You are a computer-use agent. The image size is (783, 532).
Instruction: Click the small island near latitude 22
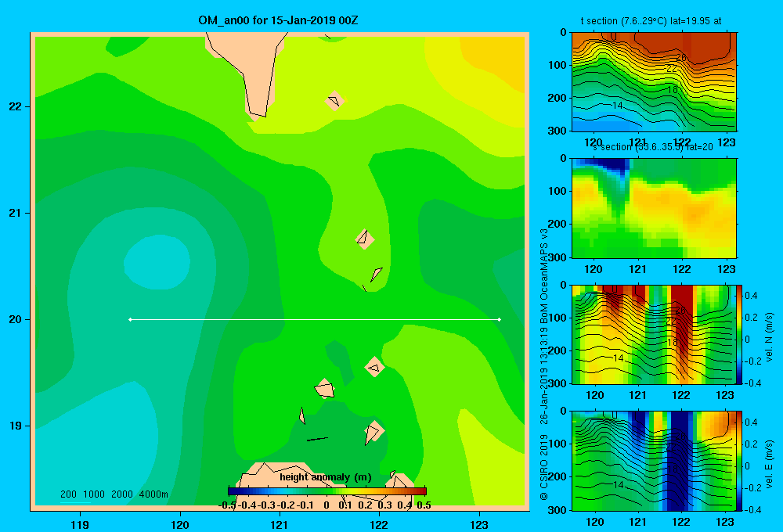point(334,101)
